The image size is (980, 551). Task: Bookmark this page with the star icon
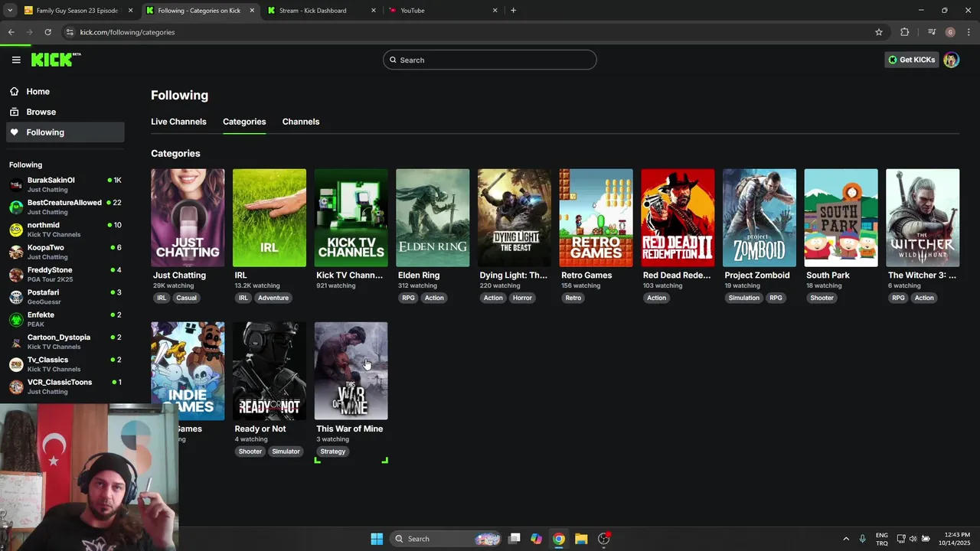click(x=879, y=32)
